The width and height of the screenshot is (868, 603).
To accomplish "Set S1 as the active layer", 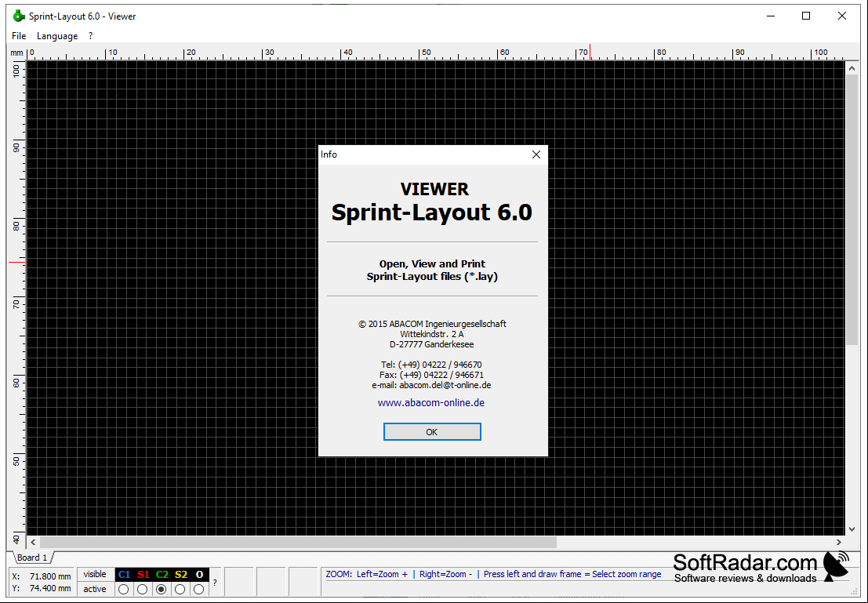I will (x=142, y=590).
